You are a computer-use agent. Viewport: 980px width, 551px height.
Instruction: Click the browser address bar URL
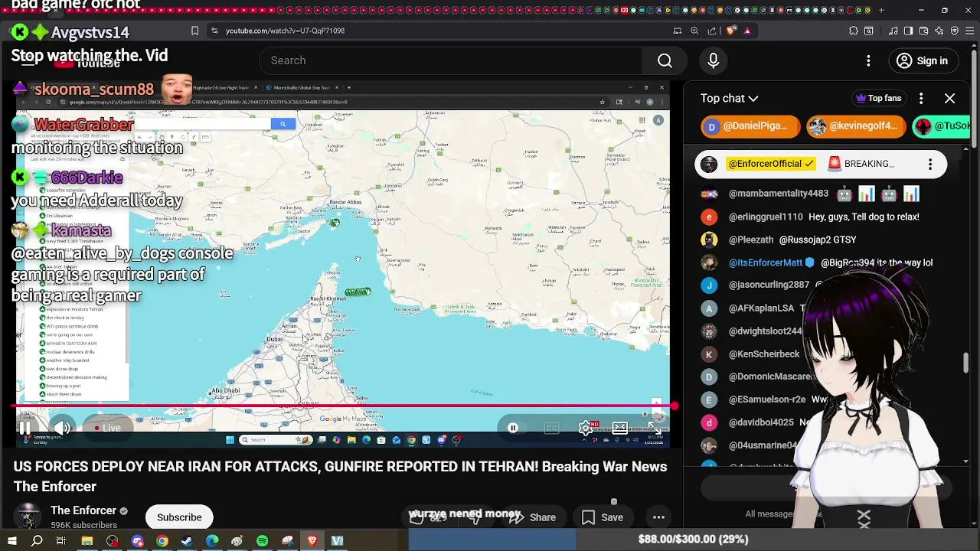point(285,31)
